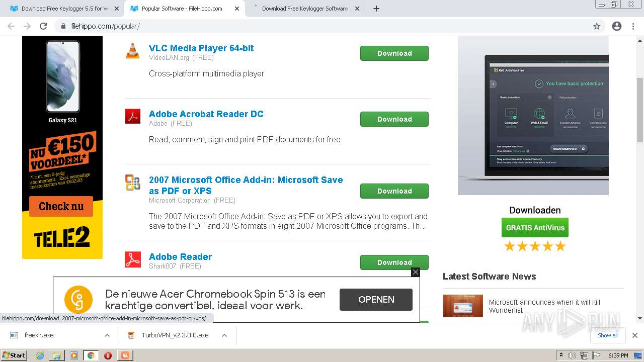Download Adobe Acrobat Reader DC
Image resolution: width=644 pixels, height=362 pixels.
click(394, 119)
